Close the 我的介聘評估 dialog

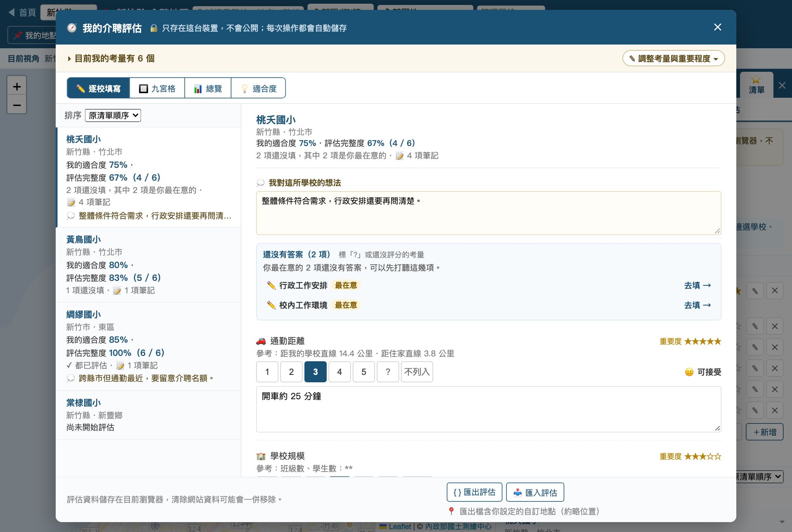(717, 27)
